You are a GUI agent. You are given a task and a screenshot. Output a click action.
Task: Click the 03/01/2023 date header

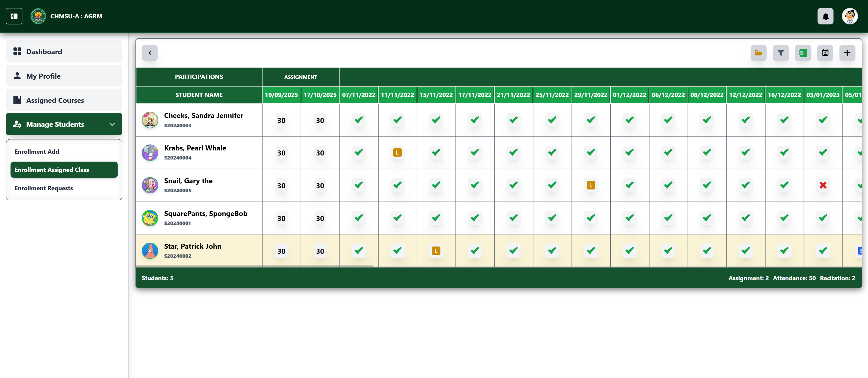pos(823,95)
